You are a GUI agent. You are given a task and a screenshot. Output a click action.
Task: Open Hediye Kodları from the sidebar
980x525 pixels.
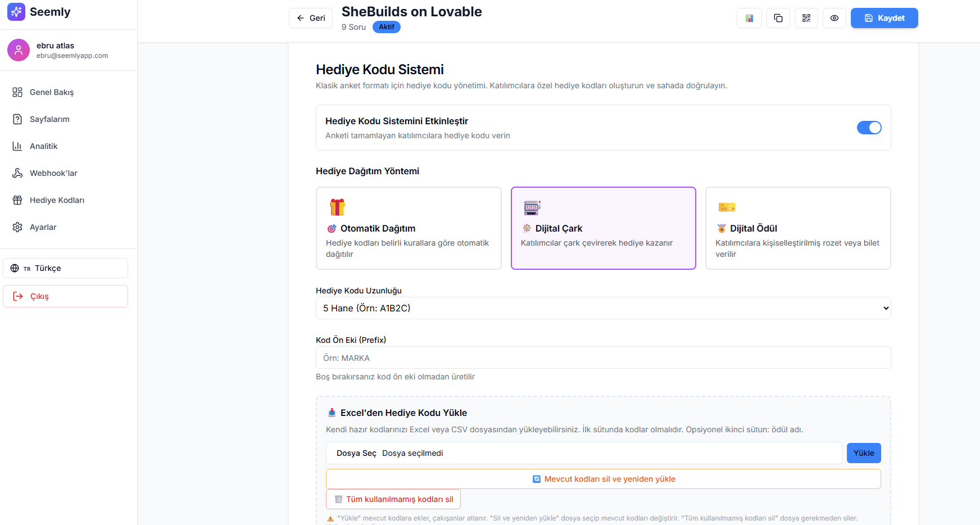(57, 200)
